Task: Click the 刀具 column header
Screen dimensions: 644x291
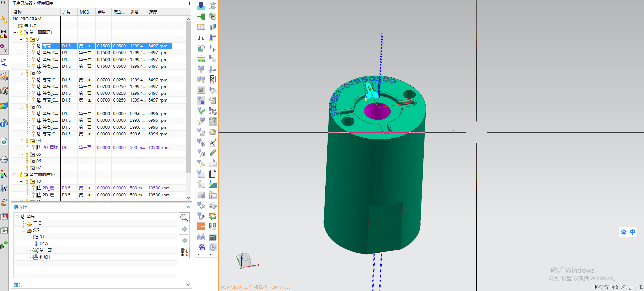Action: click(x=69, y=12)
